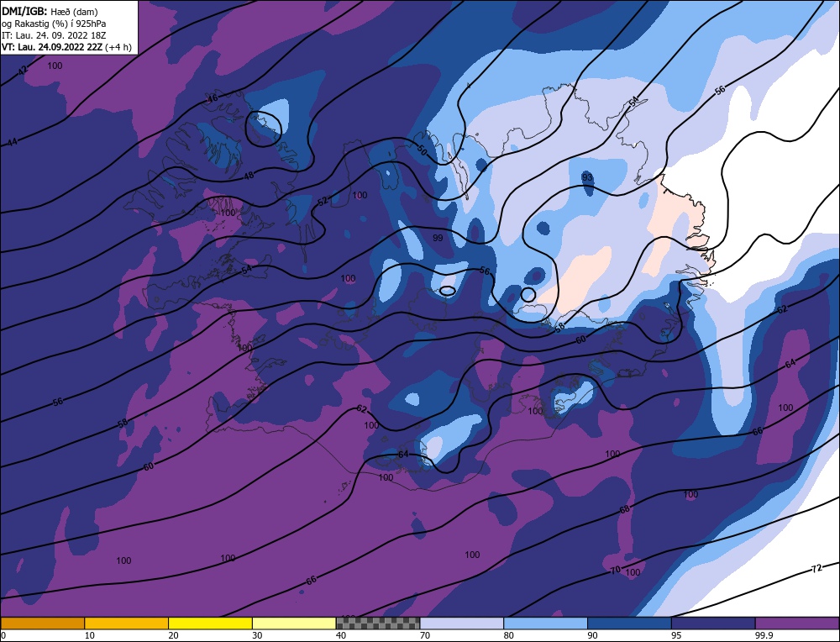Select the 46 contour label
Image resolution: width=840 pixels, height=642 pixels.
point(213,98)
